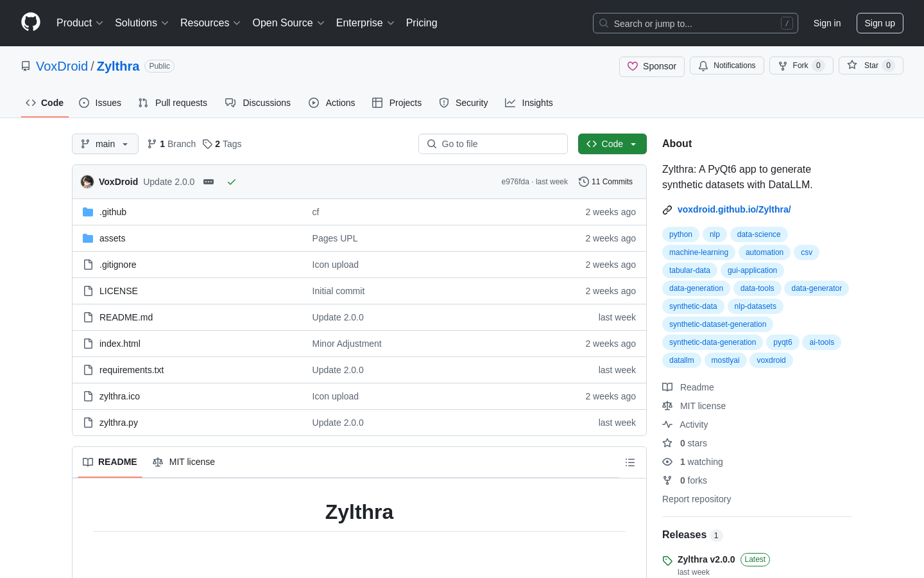Screen dimensions: 924x578
Task: Expand the green Code dropdown button
Action: [612, 144]
